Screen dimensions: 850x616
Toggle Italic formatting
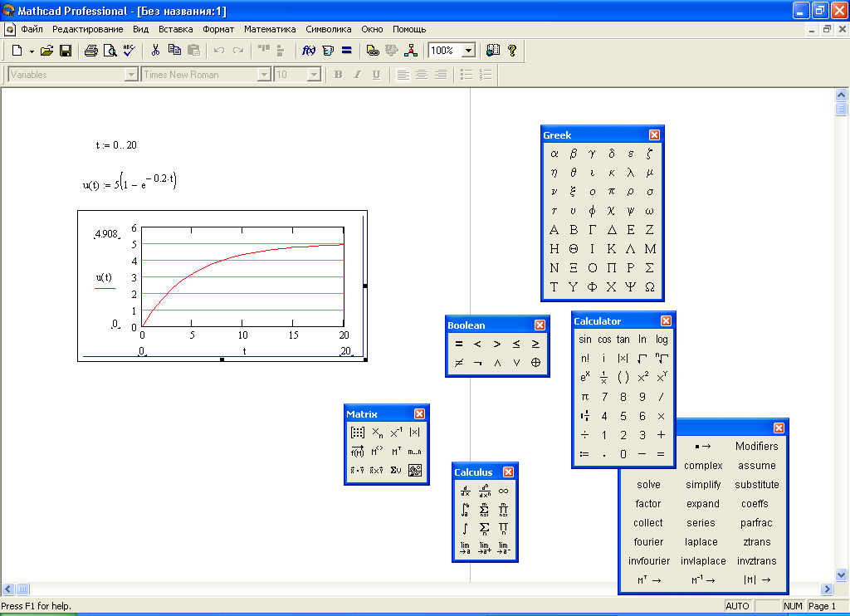[357, 75]
